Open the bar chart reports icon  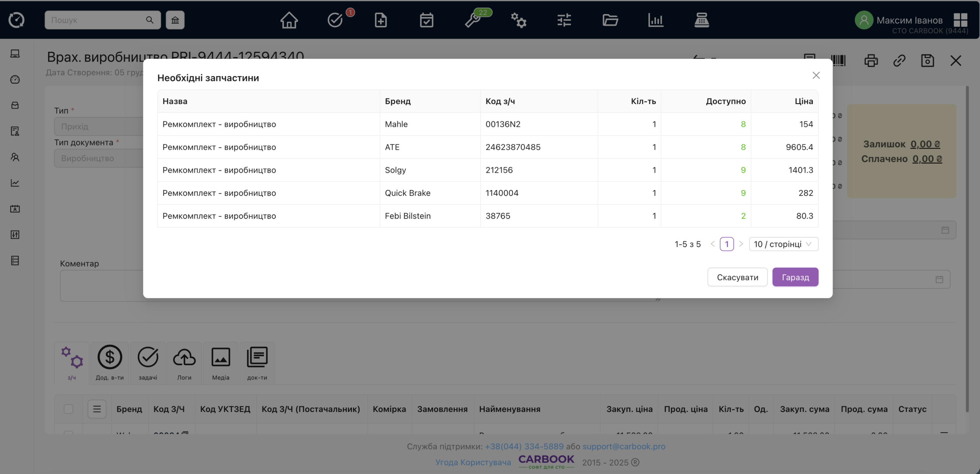coord(656,20)
